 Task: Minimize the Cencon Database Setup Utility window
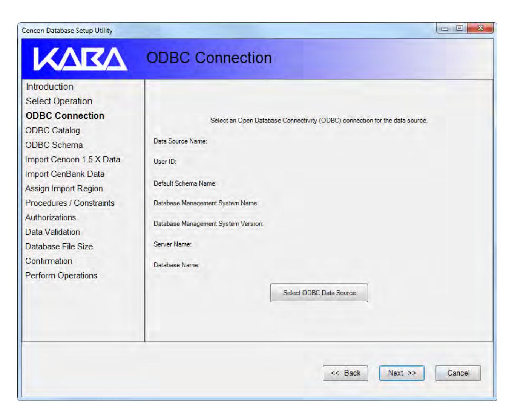coord(445,29)
